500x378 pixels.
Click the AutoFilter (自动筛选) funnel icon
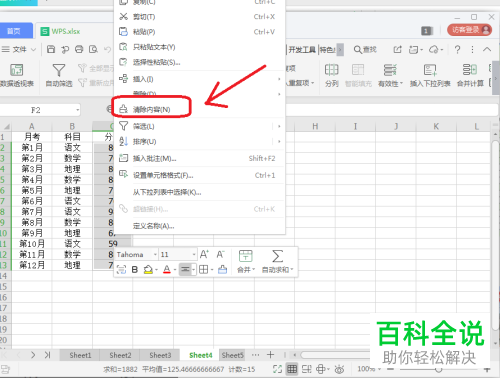[x=59, y=70]
